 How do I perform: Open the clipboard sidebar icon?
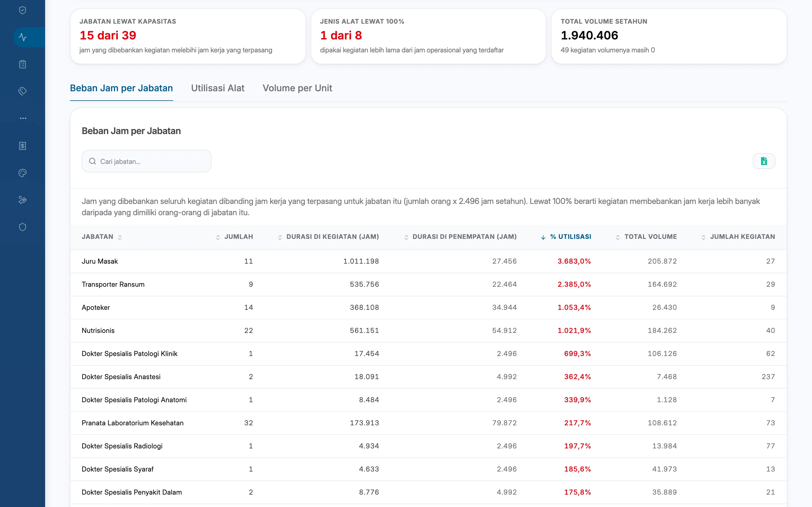coord(23,64)
